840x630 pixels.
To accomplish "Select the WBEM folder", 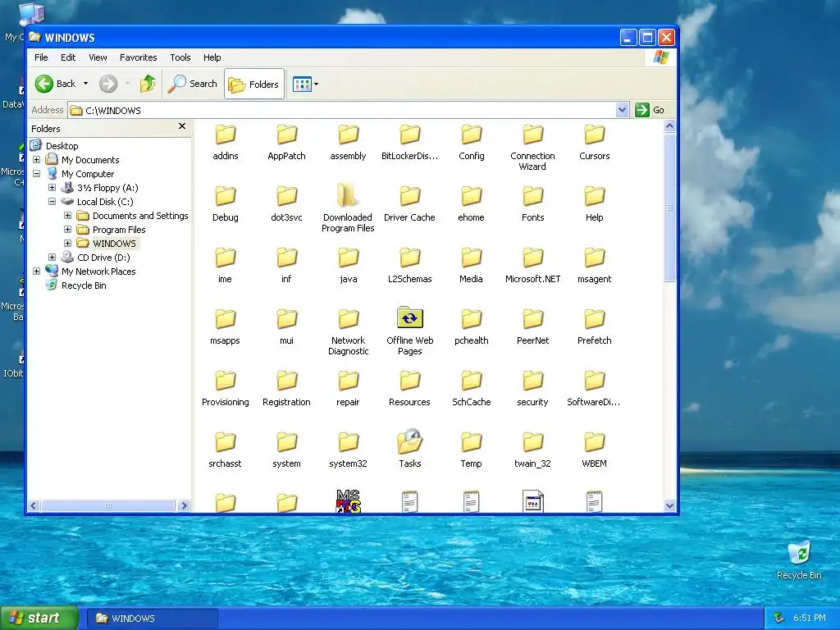I will (595, 450).
